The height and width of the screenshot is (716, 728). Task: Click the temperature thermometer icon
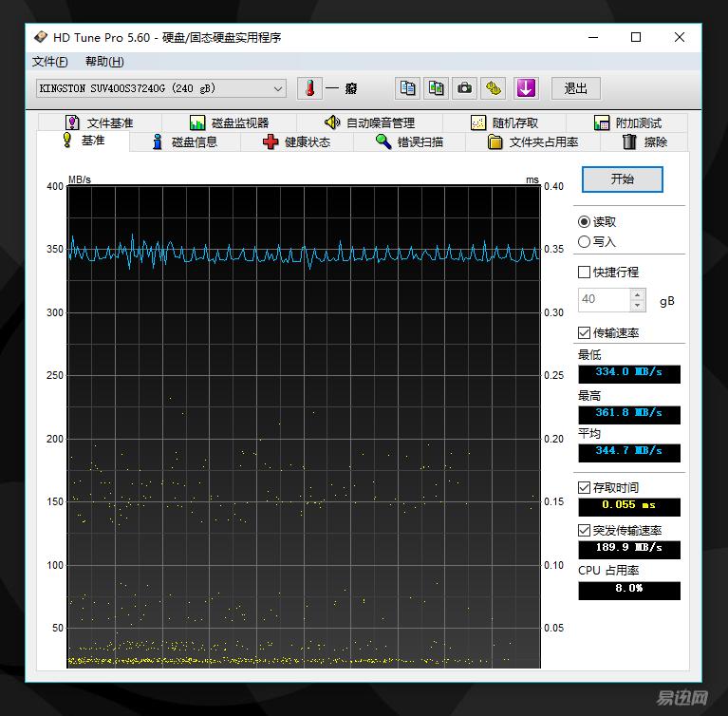point(309,88)
